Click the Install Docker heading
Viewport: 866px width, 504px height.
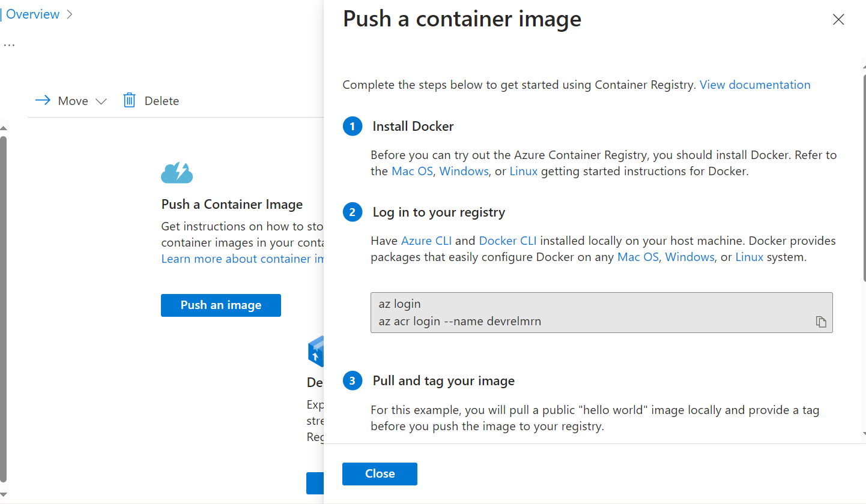click(x=413, y=127)
